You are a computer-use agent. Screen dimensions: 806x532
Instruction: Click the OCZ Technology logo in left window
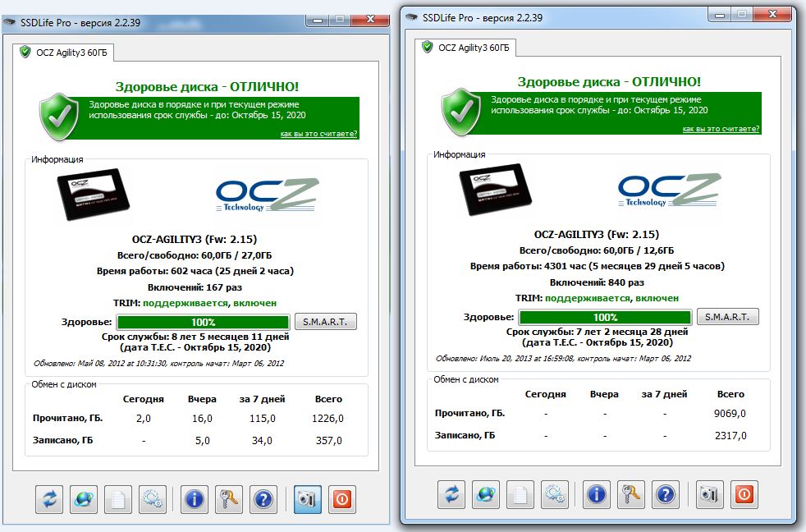268,195
